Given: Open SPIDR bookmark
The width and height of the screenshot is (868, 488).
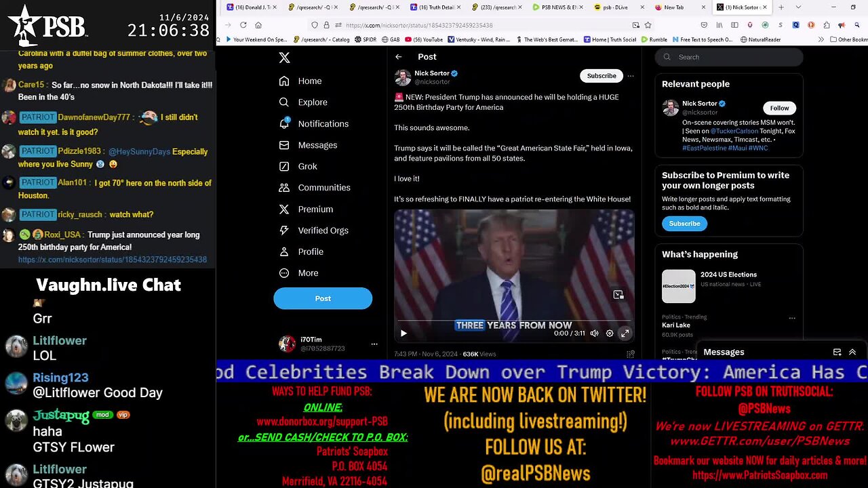Looking at the screenshot, I should (x=365, y=40).
